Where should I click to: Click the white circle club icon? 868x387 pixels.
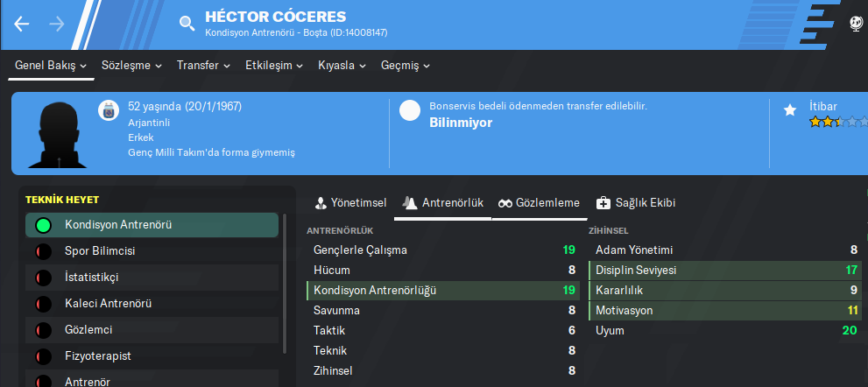coord(409,110)
